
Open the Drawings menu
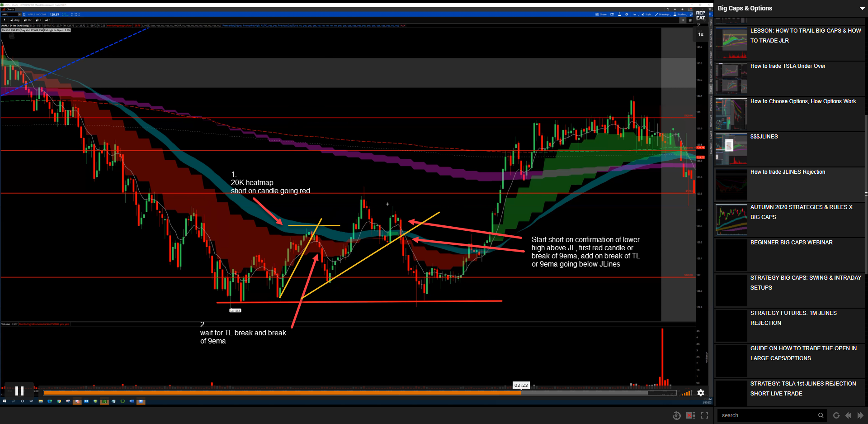point(663,14)
